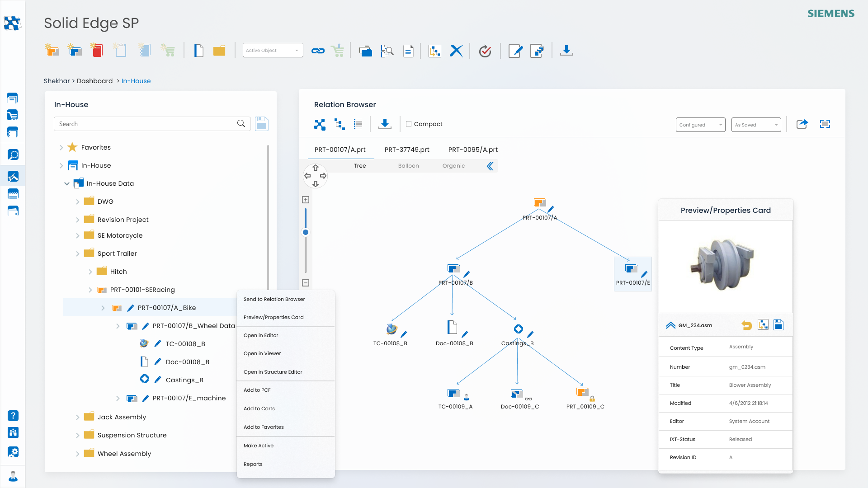Click the blue X delete toolbar icon
The width and height of the screenshot is (868, 488).
[x=456, y=51]
